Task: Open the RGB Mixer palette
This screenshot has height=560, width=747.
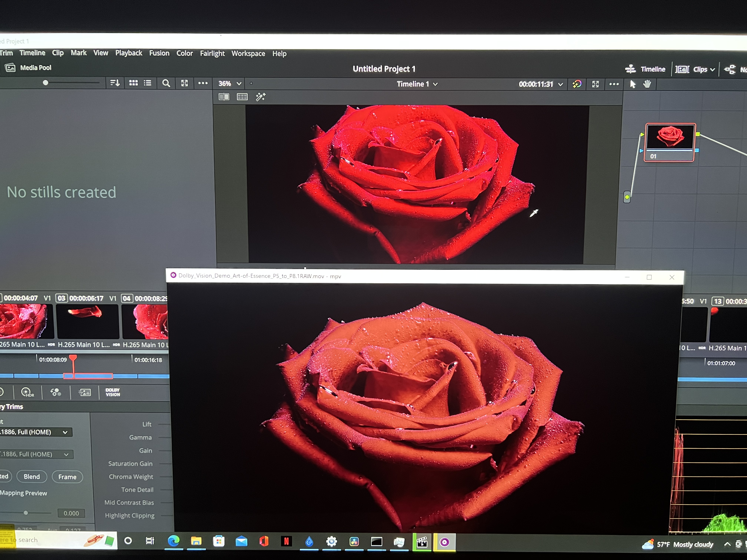Action: [x=56, y=392]
